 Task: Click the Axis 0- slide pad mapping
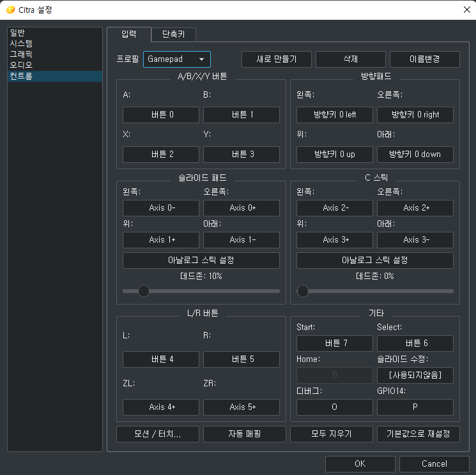coord(160,208)
